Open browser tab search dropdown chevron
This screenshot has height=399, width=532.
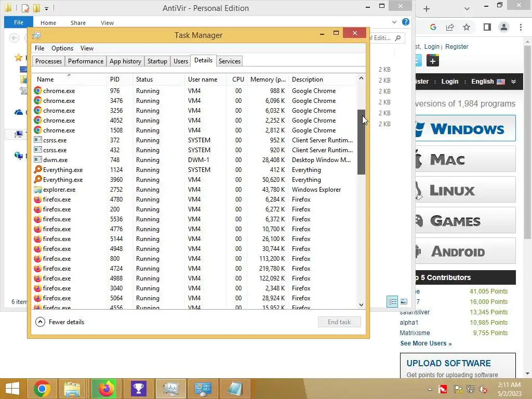point(467,9)
